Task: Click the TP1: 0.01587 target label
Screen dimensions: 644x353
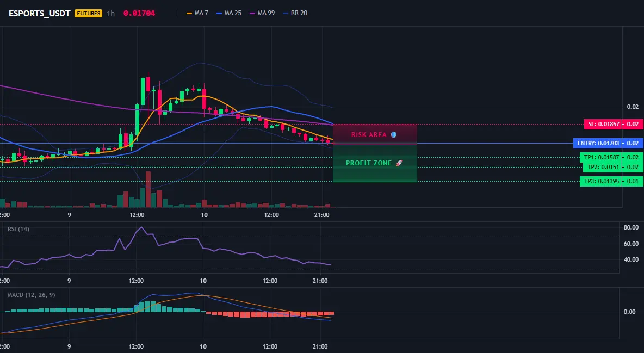Action: tap(601, 157)
